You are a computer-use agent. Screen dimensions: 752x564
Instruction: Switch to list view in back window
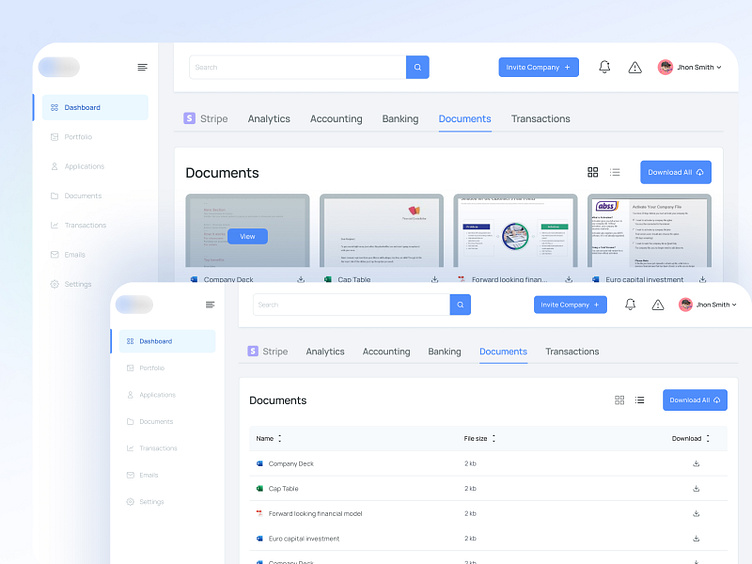point(615,172)
